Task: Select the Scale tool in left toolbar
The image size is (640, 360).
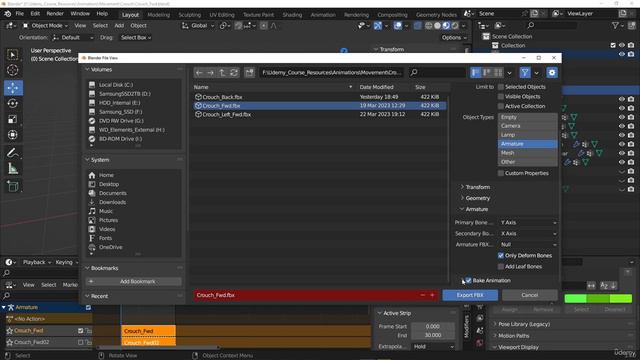Action: click(x=13, y=119)
